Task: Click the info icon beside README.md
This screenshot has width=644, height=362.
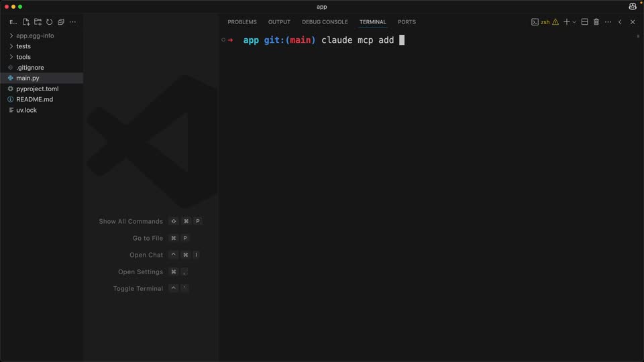Action: 11,99
